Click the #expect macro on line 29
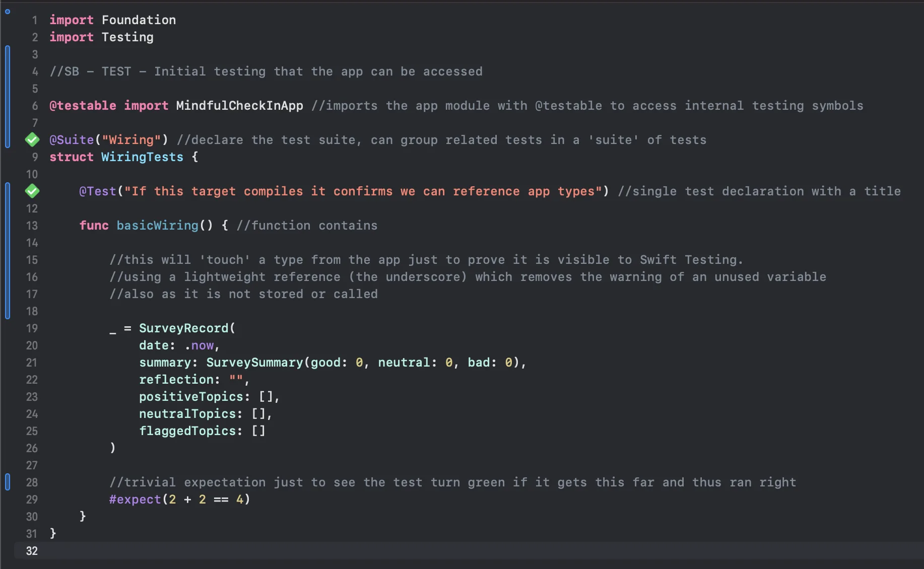This screenshot has height=569, width=924. (x=135, y=500)
